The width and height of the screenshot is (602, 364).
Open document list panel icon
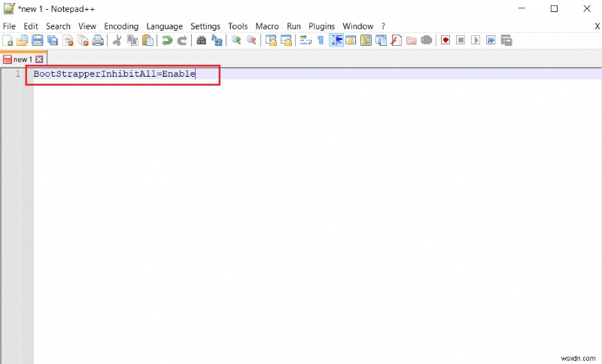pyautogui.click(x=382, y=41)
